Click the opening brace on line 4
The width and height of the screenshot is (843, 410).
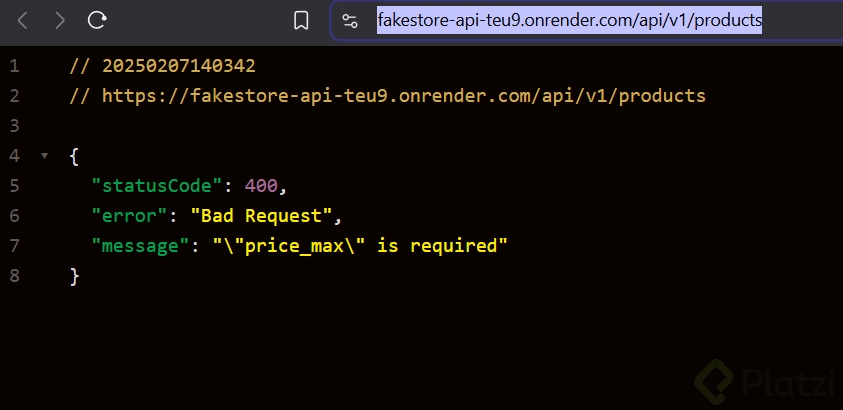pyautogui.click(x=75, y=157)
